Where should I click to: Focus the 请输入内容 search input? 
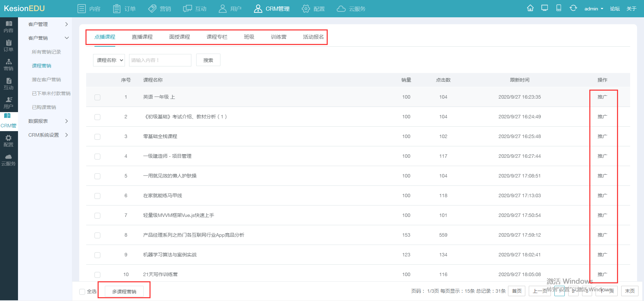[160, 60]
